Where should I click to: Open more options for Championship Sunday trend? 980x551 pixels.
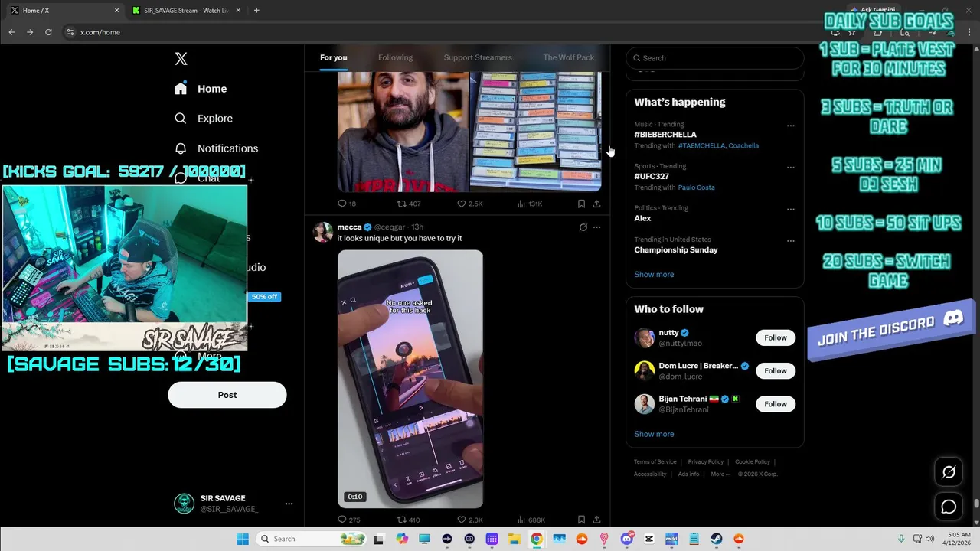(790, 241)
